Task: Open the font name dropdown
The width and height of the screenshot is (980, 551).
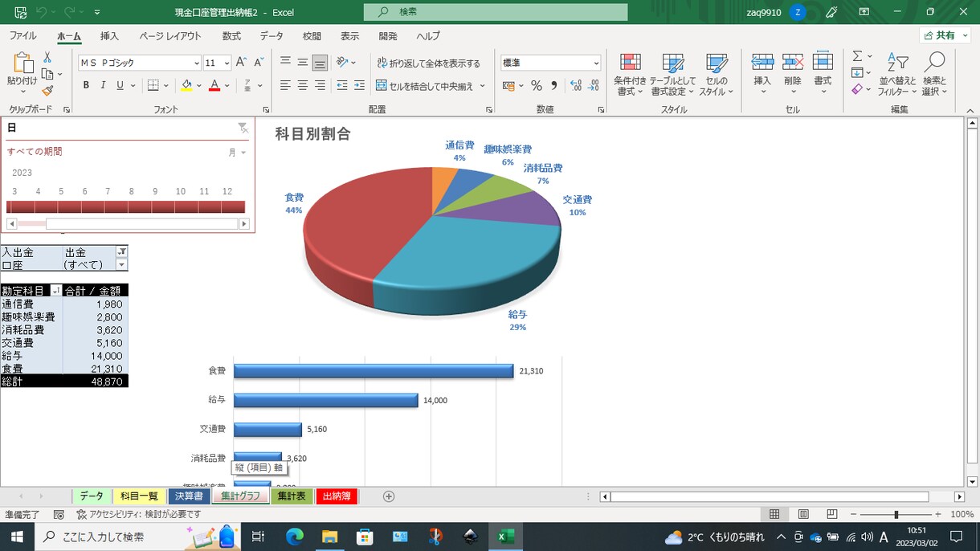Action: [197, 63]
